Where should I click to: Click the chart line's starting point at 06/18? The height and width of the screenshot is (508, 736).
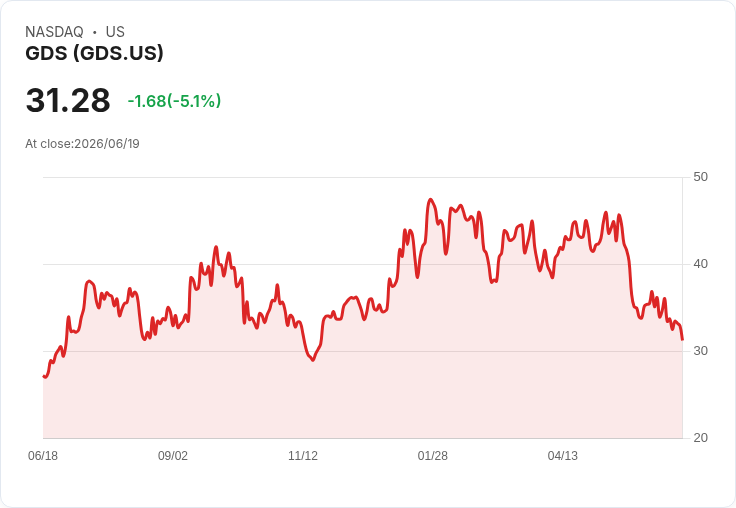pos(44,376)
